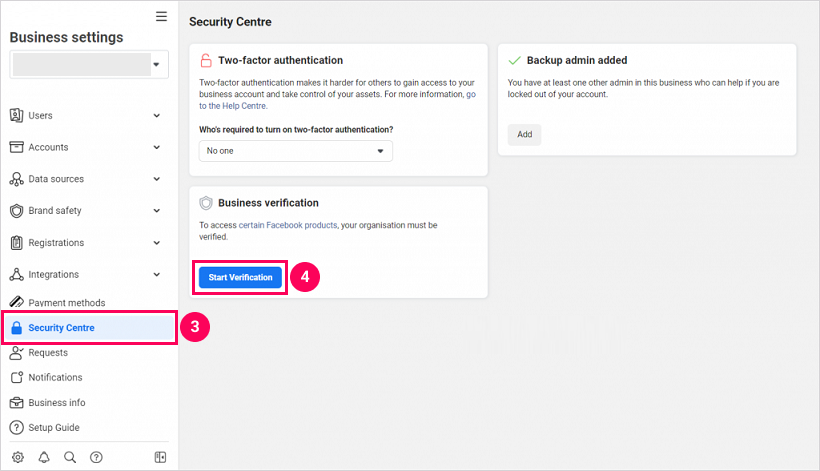This screenshot has height=471, width=820.
Task: Click the Business verification shield icon
Action: (x=206, y=202)
